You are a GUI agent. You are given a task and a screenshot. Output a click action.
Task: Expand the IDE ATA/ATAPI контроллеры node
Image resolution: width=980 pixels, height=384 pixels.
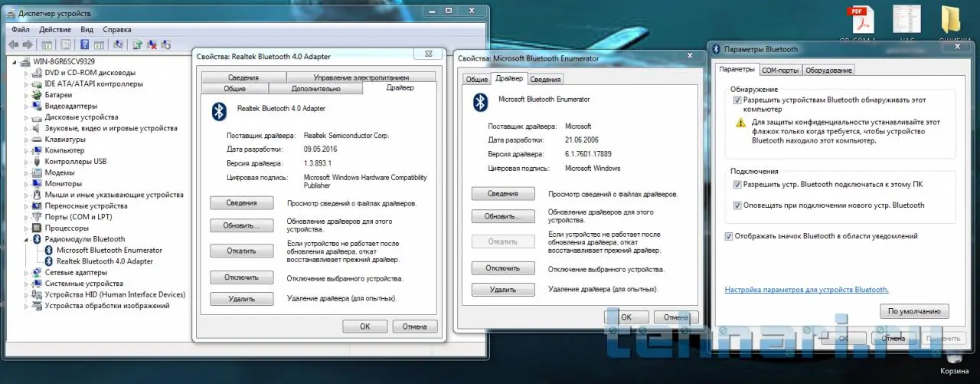[x=27, y=84]
